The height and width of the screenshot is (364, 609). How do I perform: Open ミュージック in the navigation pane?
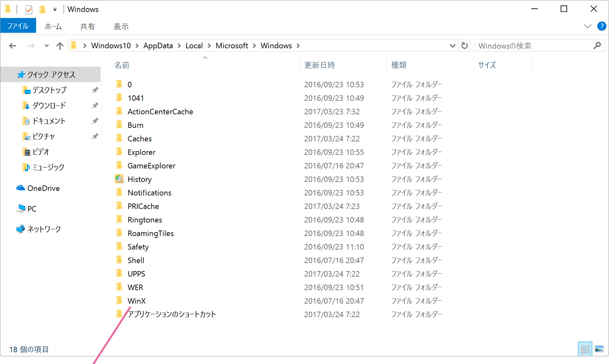pyautogui.click(x=48, y=167)
